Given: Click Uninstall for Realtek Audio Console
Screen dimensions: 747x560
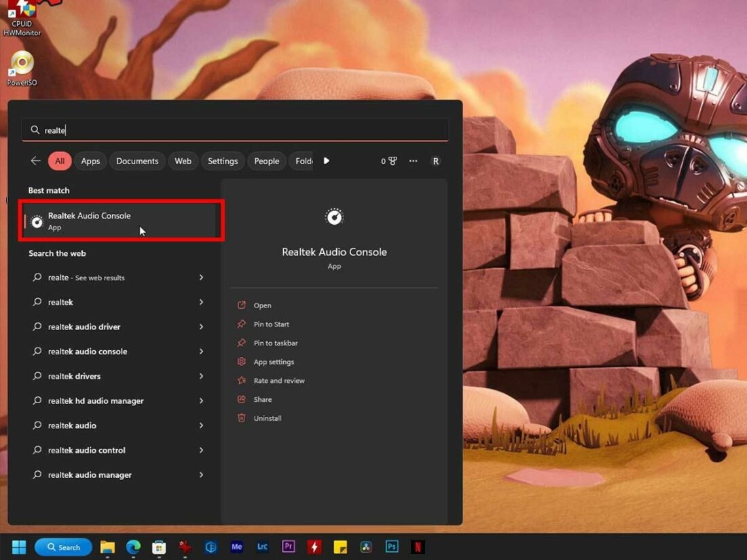Looking at the screenshot, I should point(268,418).
